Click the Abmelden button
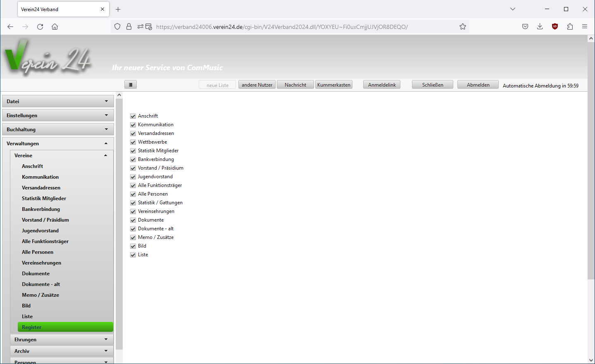 [x=478, y=85]
